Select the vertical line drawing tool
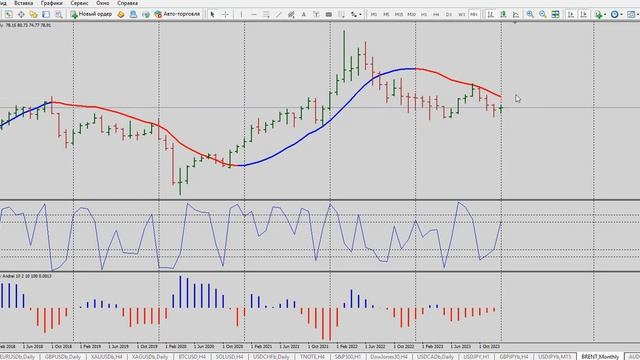The height and width of the screenshot is (360, 640). click(241, 14)
